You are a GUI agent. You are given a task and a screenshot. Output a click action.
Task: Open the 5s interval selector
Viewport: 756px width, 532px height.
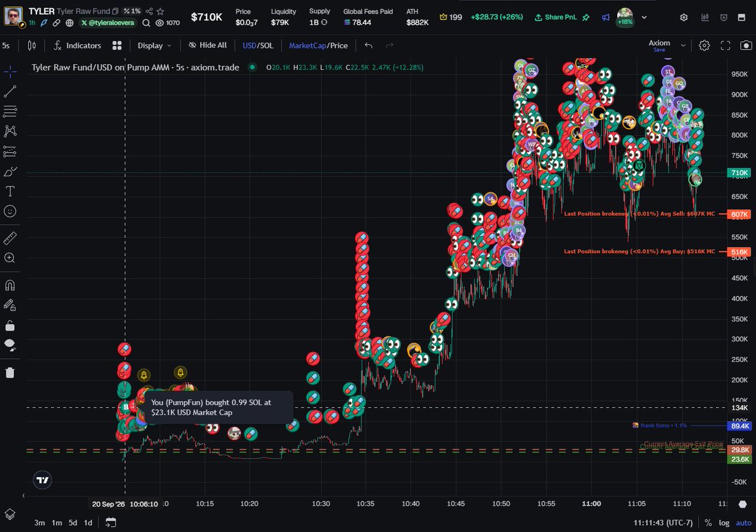pyautogui.click(x=6, y=45)
